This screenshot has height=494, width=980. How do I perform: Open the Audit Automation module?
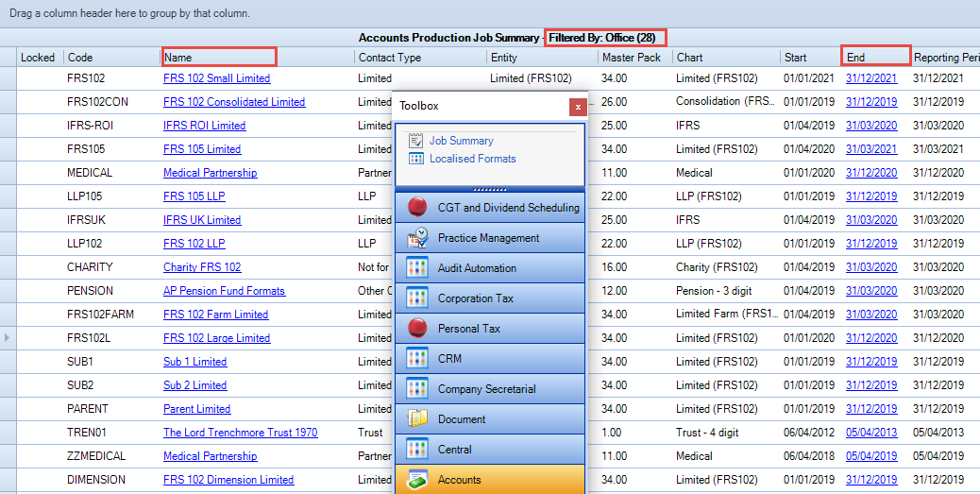[490, 267]
